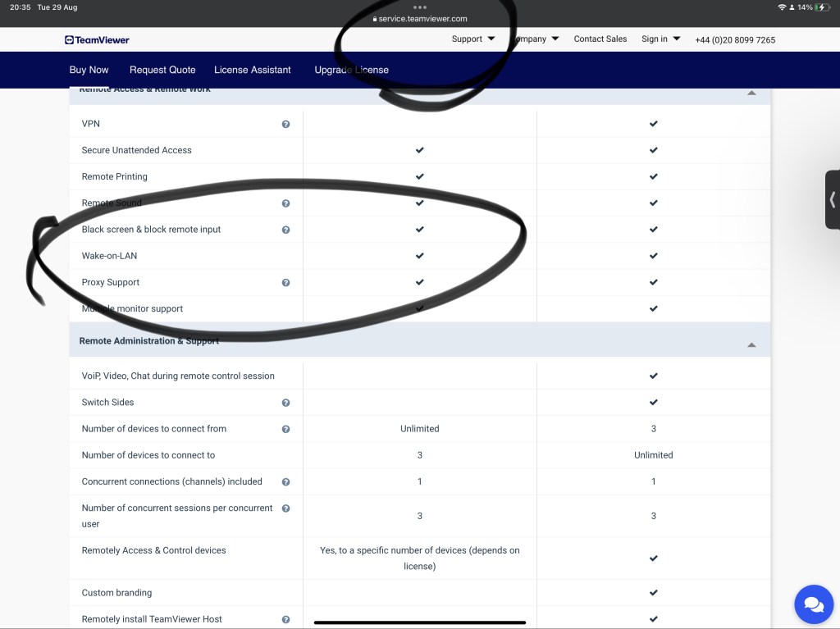Click the Remote Printing label
The image size is (840, 629).
(114, 177)
